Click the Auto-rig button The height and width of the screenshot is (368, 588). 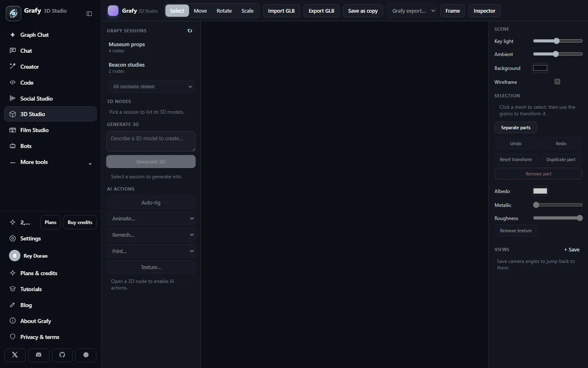coord(151,202)
